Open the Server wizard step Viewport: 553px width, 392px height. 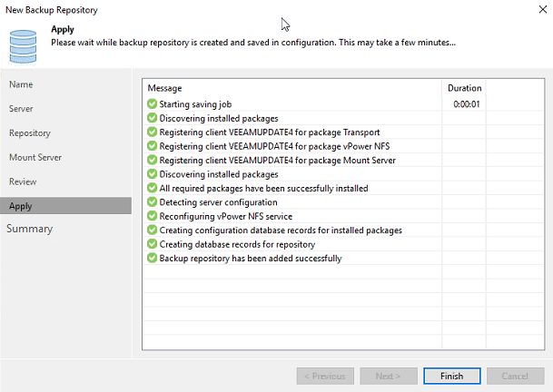22,109
